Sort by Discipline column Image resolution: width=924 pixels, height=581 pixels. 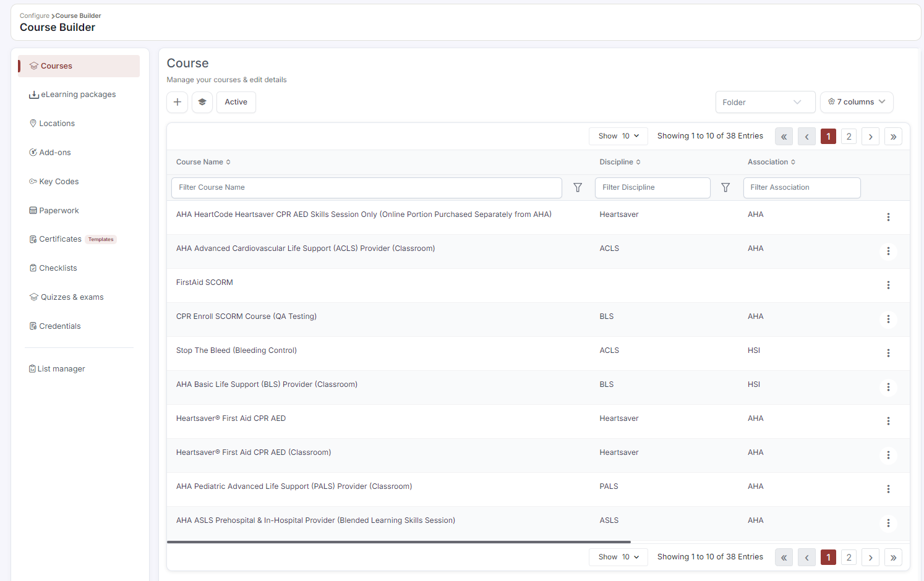tap(620, 162)
